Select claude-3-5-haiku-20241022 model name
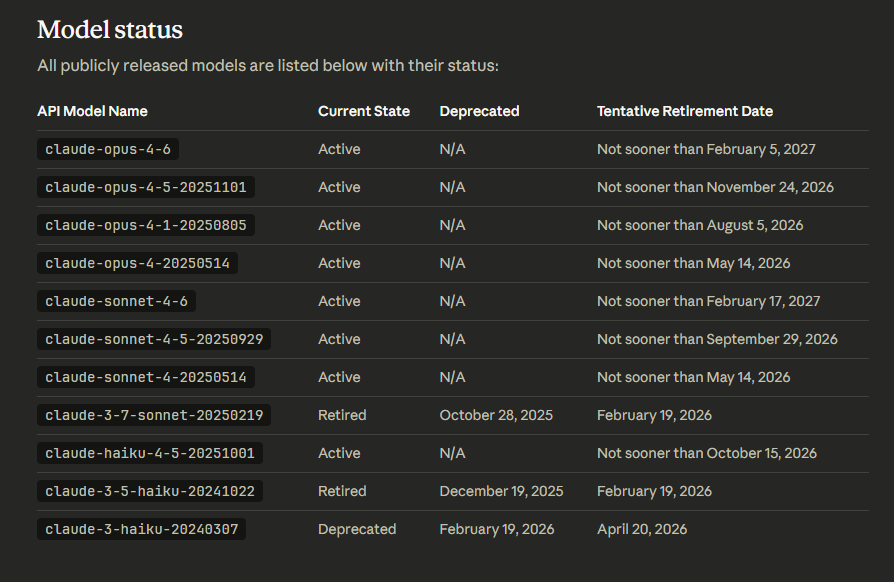 coord(150,491)
